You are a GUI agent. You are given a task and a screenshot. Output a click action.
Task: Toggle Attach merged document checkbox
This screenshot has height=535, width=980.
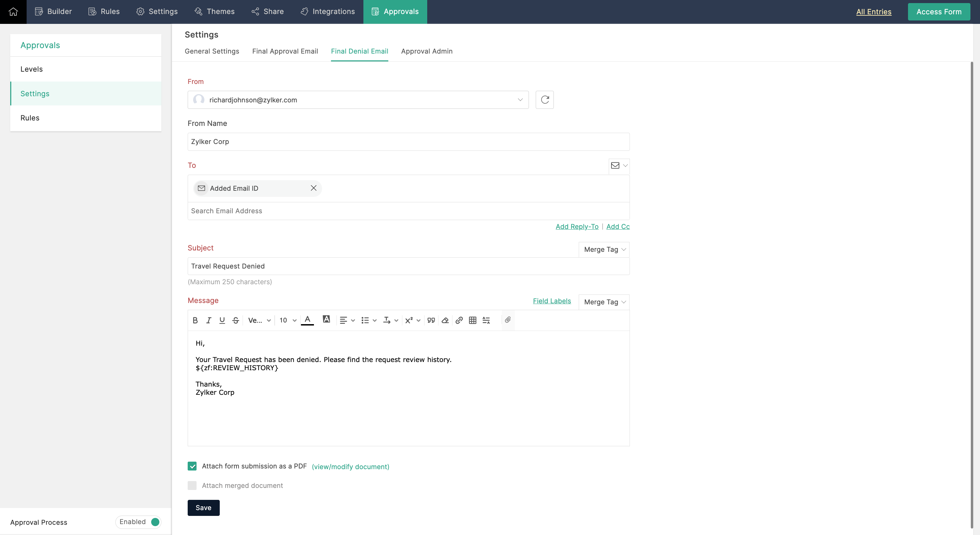click(x=192, y=486)
